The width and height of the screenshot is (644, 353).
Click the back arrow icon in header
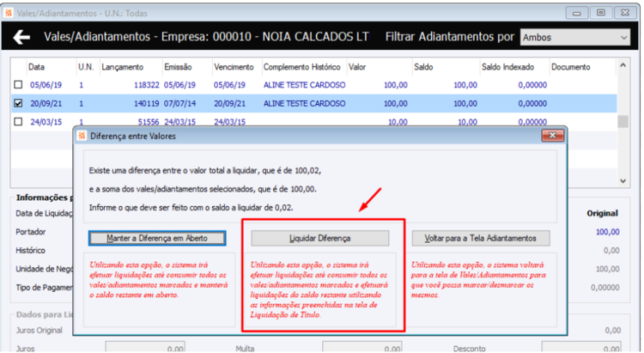click(21, 38)
